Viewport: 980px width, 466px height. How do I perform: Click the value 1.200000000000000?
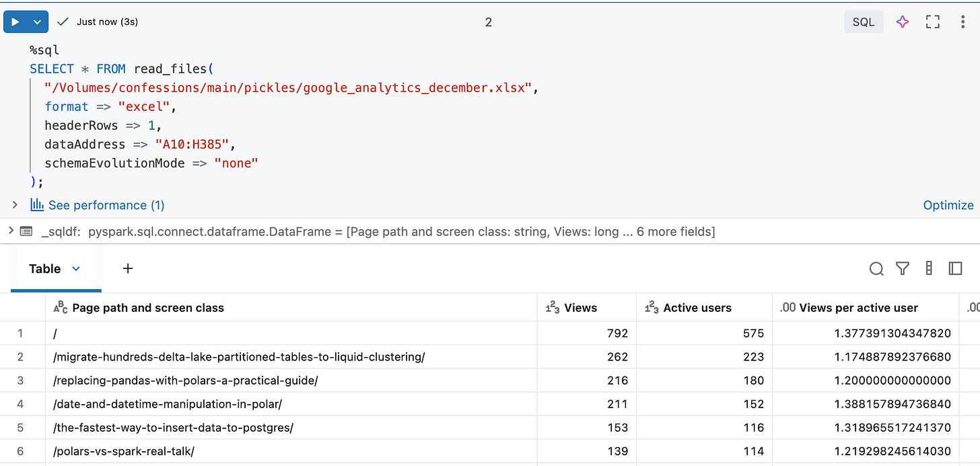pyautogui.click(x=893, y=381)
